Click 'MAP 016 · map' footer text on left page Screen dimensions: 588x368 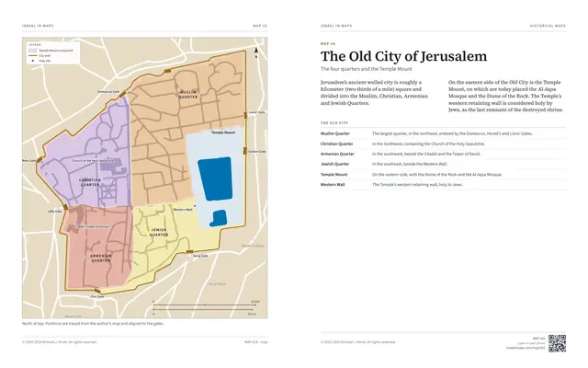click(x=255, y=342)
